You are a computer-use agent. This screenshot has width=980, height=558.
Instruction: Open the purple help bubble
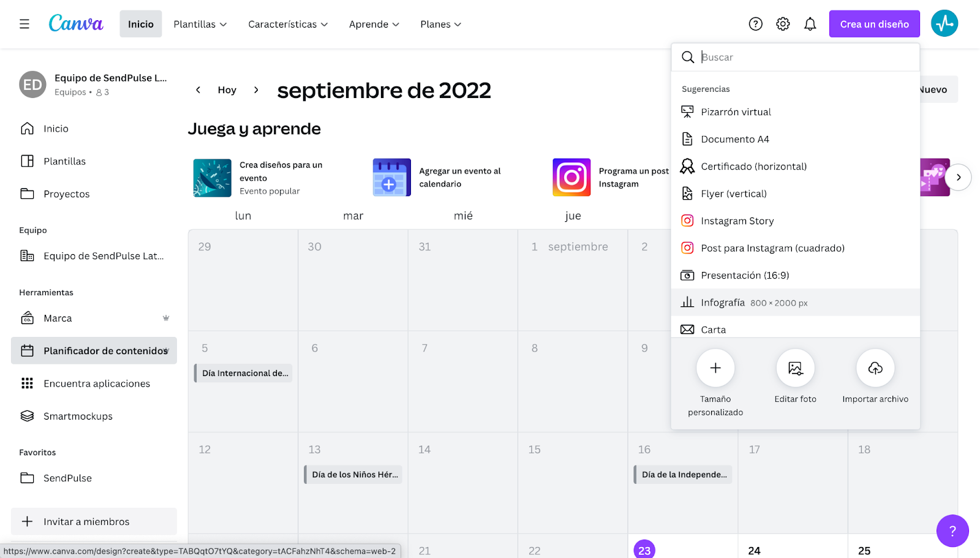[952, 530]
